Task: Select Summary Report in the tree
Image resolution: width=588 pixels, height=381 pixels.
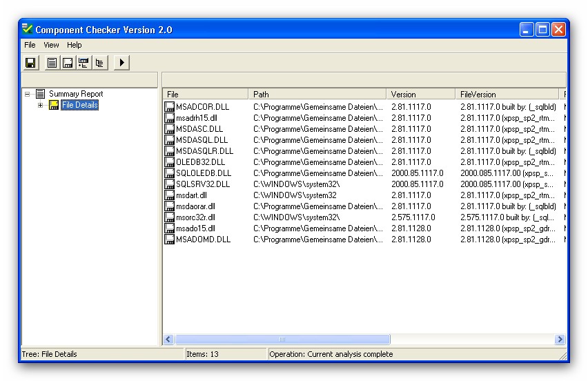Action: (x=76, y=94)
